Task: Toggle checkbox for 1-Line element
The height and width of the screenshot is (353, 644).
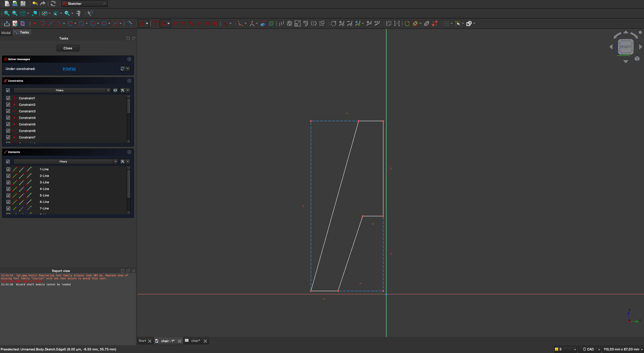Action: coord(8,169)
